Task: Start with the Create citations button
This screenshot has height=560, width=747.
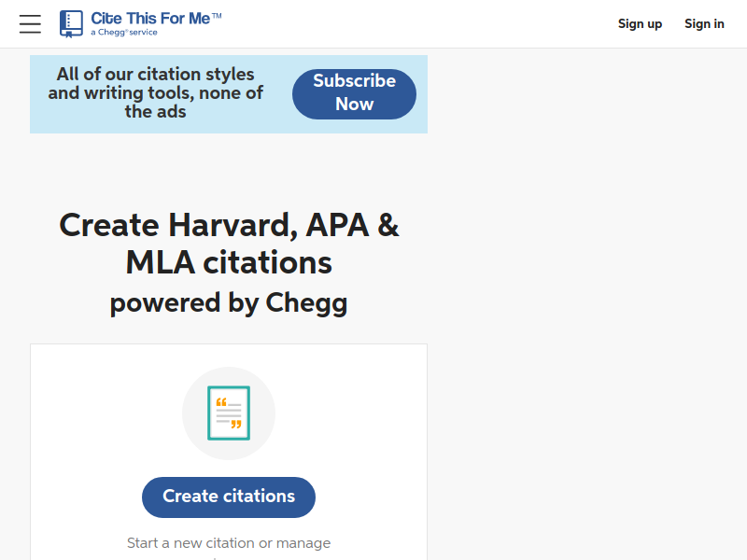Action: (x=229, y=497)
